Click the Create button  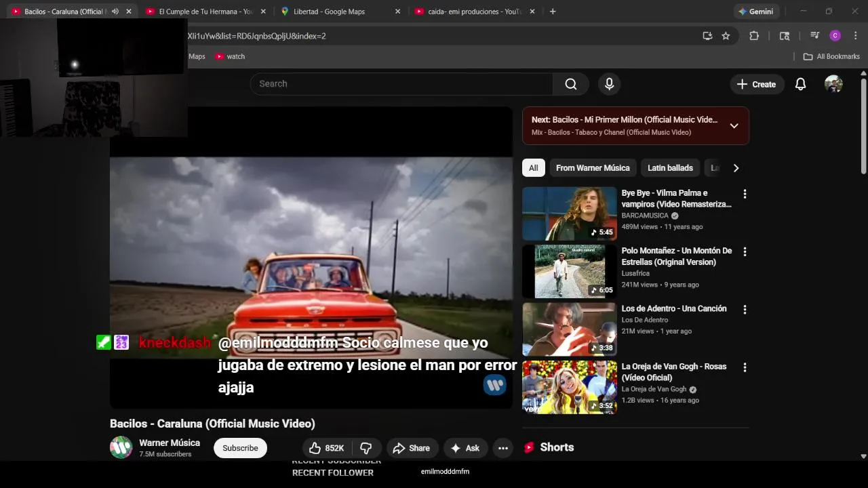pos(757,84)
